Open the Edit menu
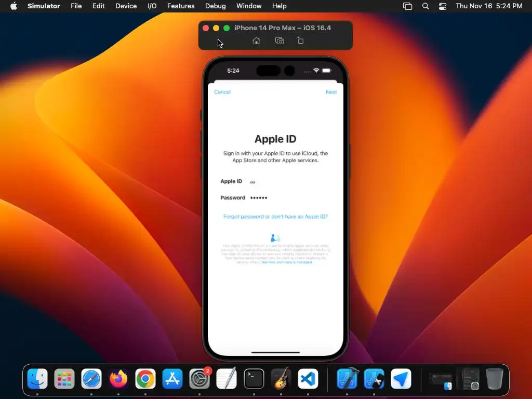Viewport: 532px width, 399px height. 98,6
